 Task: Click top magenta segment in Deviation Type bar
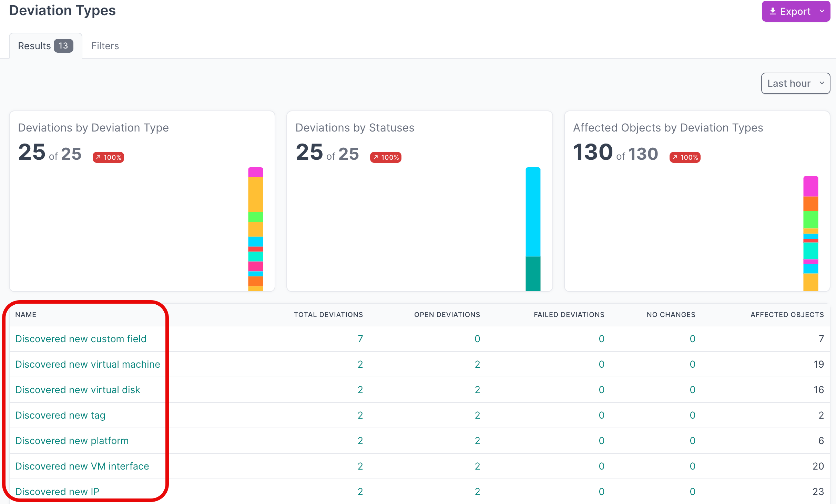(x=256, y=172)
